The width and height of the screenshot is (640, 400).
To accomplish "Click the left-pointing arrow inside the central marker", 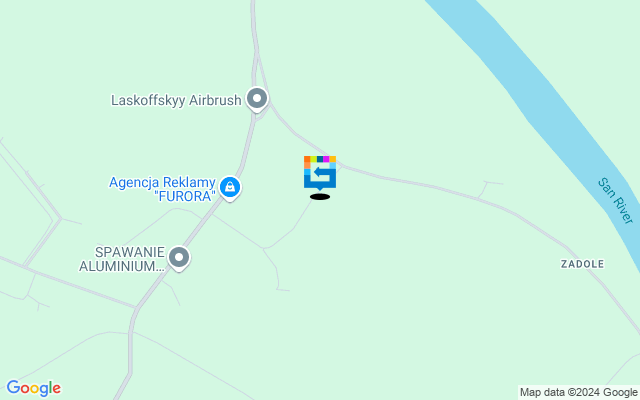I will pyautogui.click(x=322, y=174).
